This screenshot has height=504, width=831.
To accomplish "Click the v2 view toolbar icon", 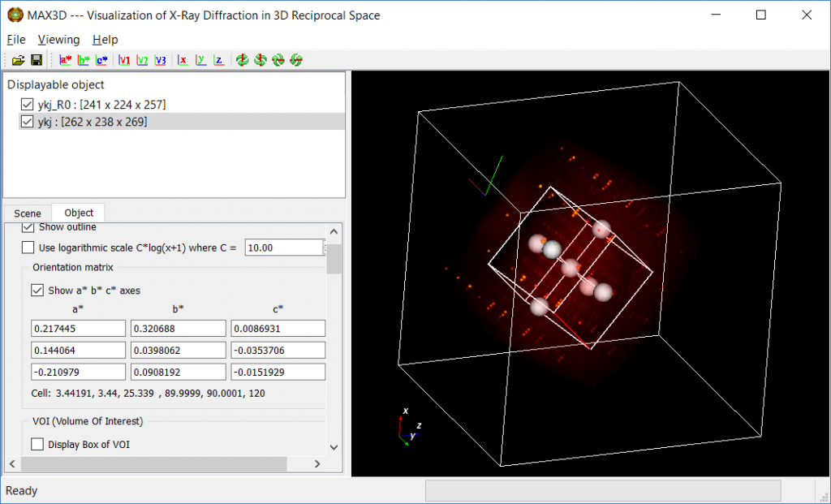I will [142, 59].
